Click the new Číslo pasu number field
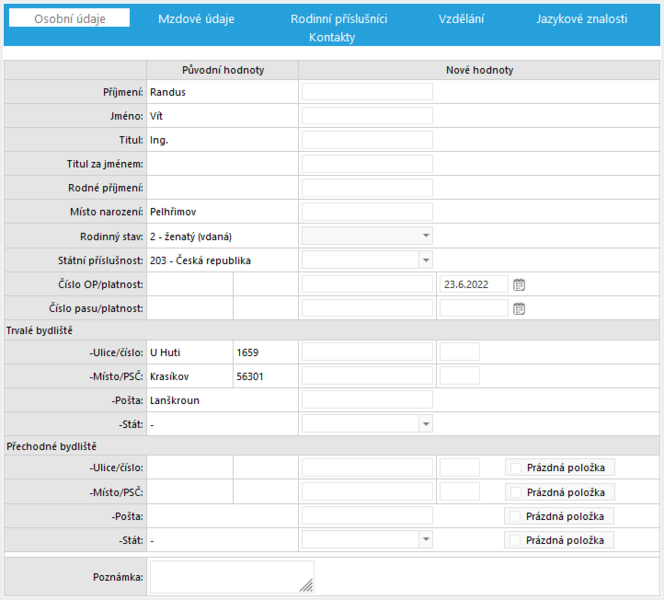 coord(367,308)
